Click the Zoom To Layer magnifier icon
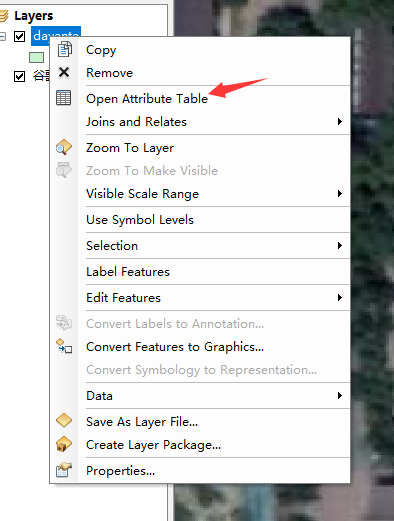The height and width of the screenshot is (521, 394). pyautogui.click(x=64, y=147)
